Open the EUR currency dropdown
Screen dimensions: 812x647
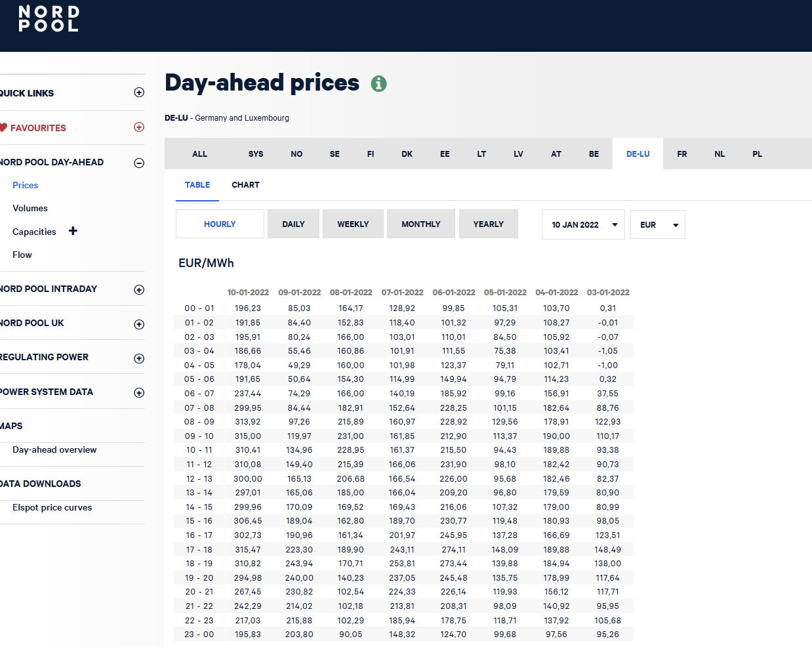657,224
